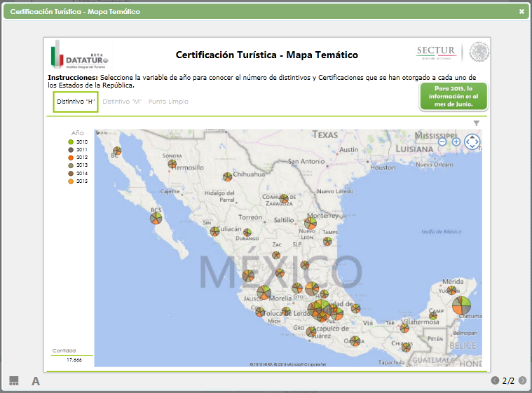Close the Certificación Turística dialog
Screen dimensions: 532x393
(x=521, y=12)
